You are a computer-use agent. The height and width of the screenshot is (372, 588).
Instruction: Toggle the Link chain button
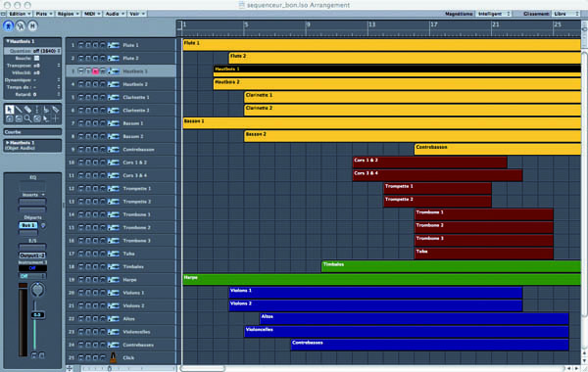click(x=21, y=25)
